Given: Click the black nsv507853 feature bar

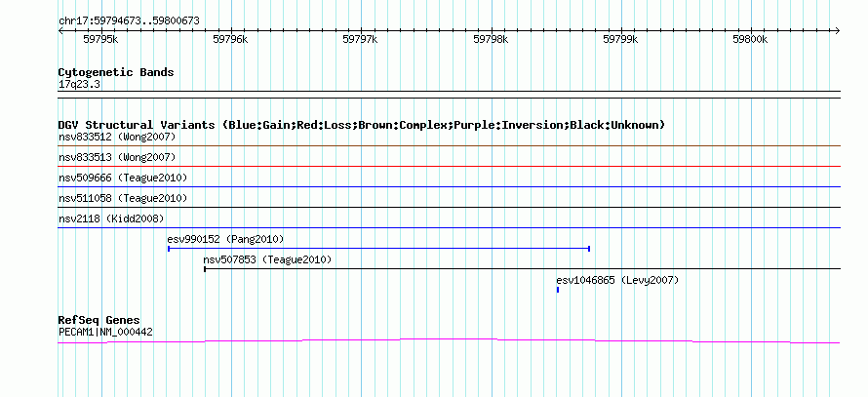Looking at the screenshot, I should point(522,268).
